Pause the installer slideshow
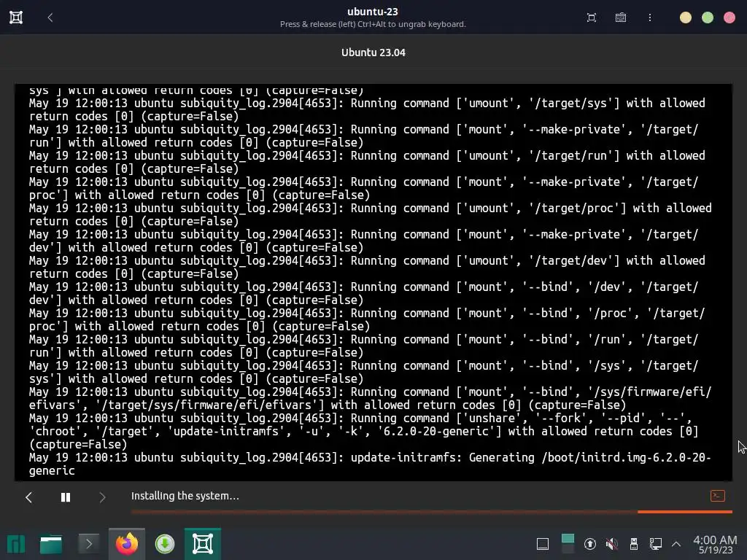The height and width of the screenshot is (560, 747). [66, 497]
